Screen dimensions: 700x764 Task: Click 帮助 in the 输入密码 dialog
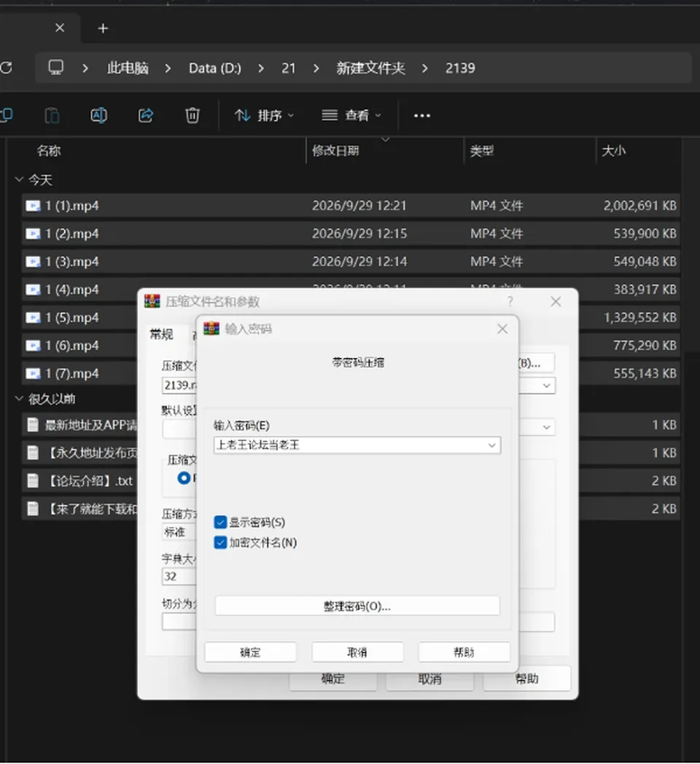point(464,652)
